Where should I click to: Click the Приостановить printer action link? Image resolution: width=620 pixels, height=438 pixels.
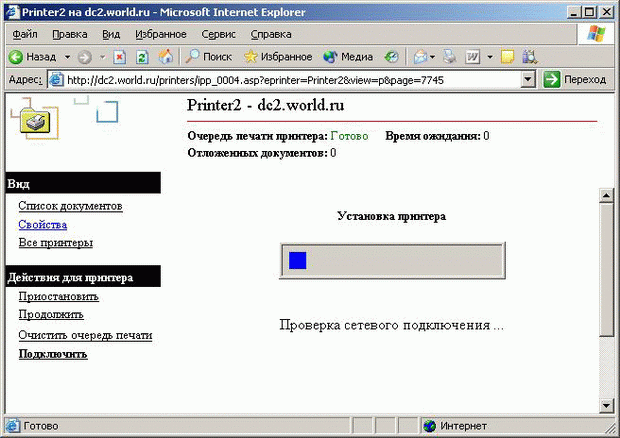click(x=59, y=296)
